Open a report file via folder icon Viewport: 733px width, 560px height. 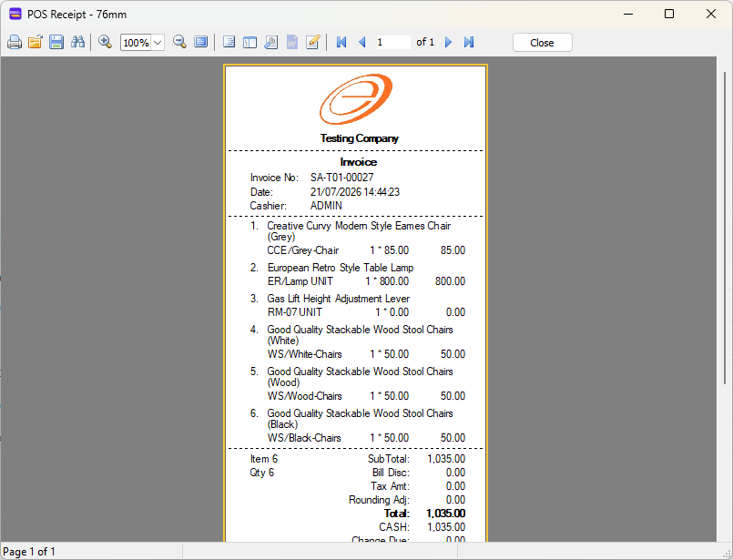tap(36, 43)
